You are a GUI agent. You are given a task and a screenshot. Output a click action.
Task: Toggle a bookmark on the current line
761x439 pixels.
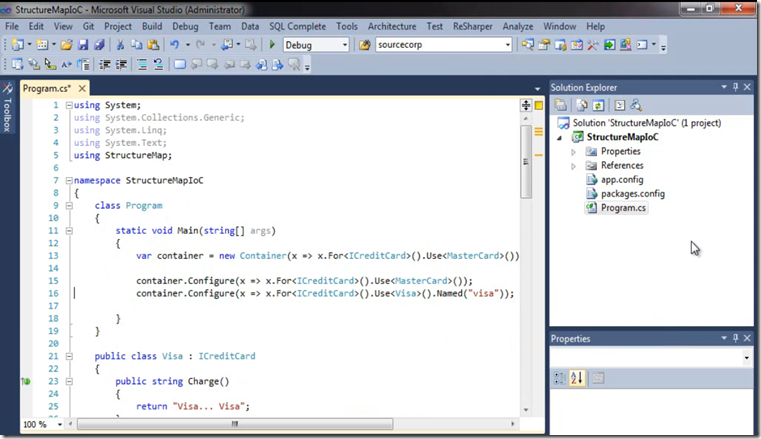point(180,64)
